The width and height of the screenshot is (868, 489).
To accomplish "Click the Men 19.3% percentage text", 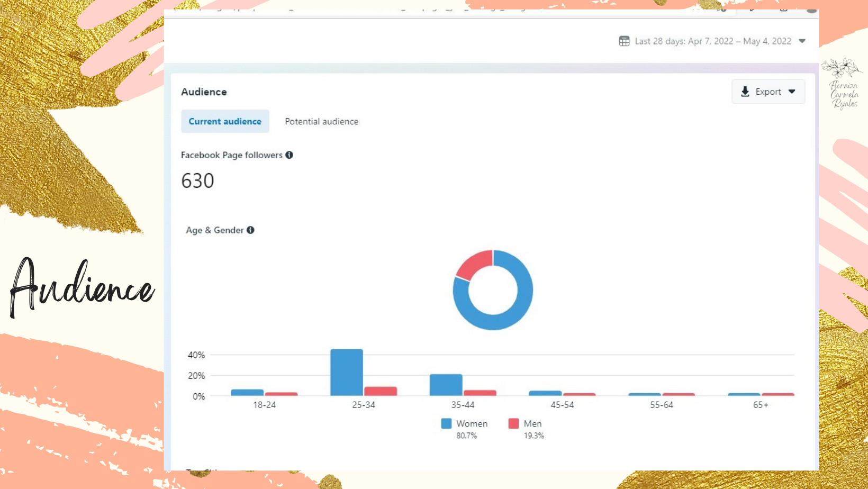I will [x=534, y=436].
